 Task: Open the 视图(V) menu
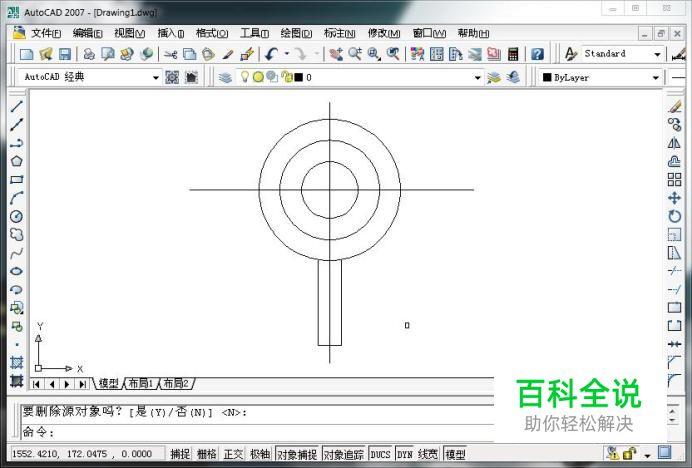point(129,33)
